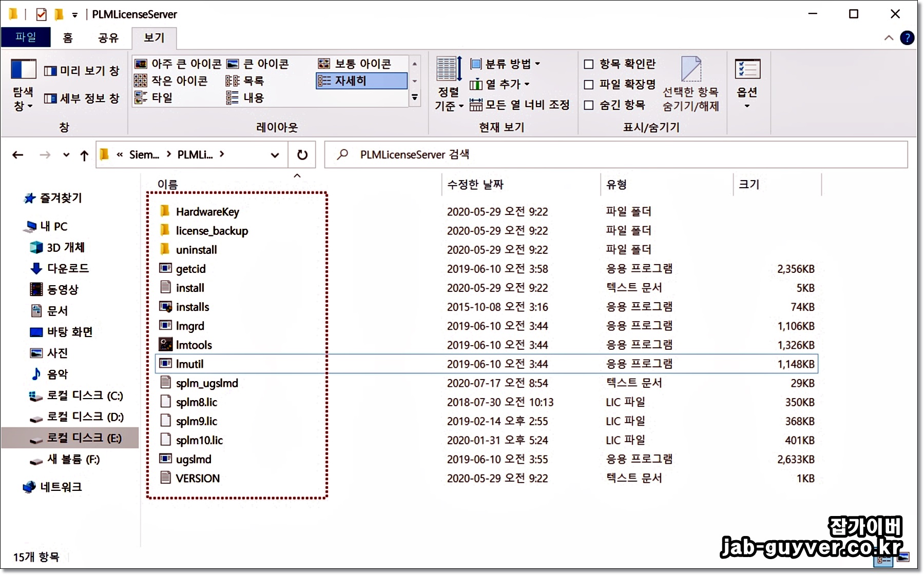This screenshot has height=575, width=924.
Task: Open 다운로드 in navigation pane
Action: click(x=60, y=268)
